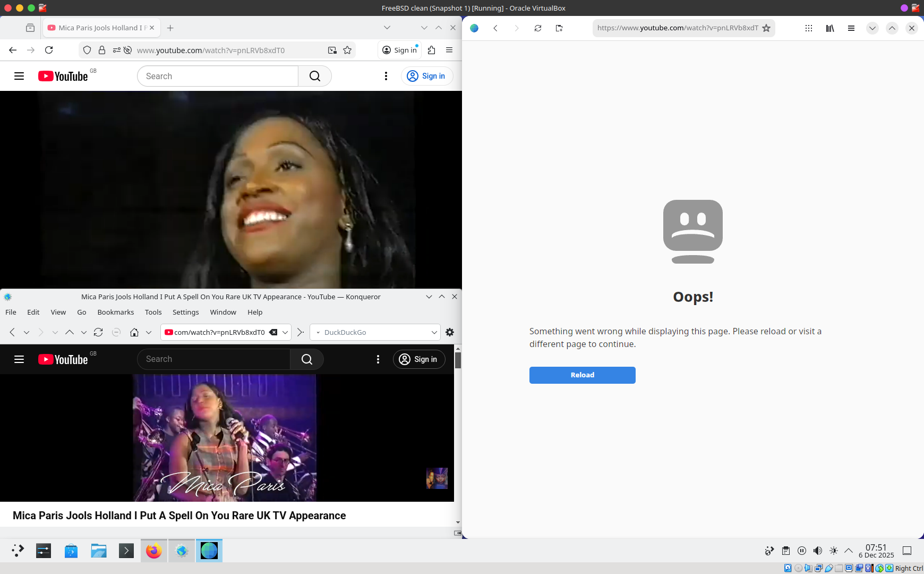The height and width of the screenshot is (574, 924).
Task: Click the picture-in-picture icon in Firefox's address bar
Action: pyautogui.click(x=332, y=50)
